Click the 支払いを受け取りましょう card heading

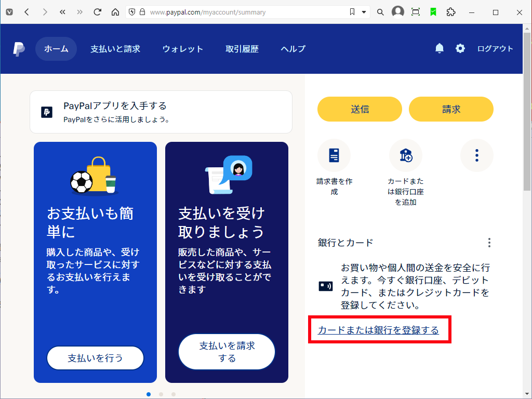[x=221, y=222]
